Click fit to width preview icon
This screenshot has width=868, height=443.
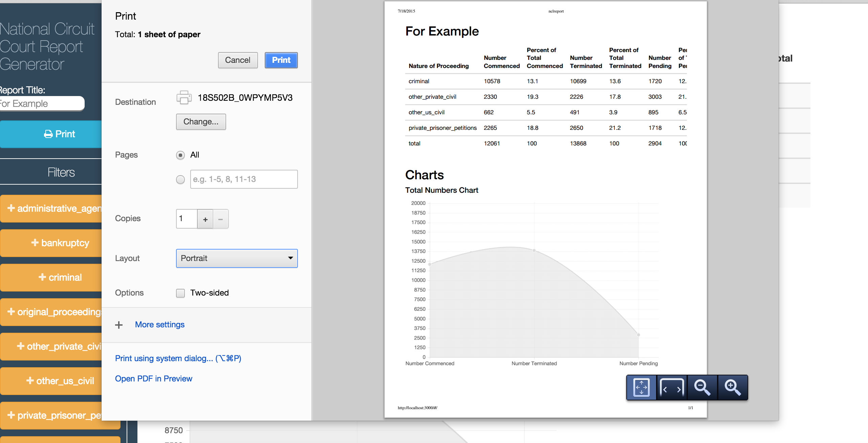(672, 388)
